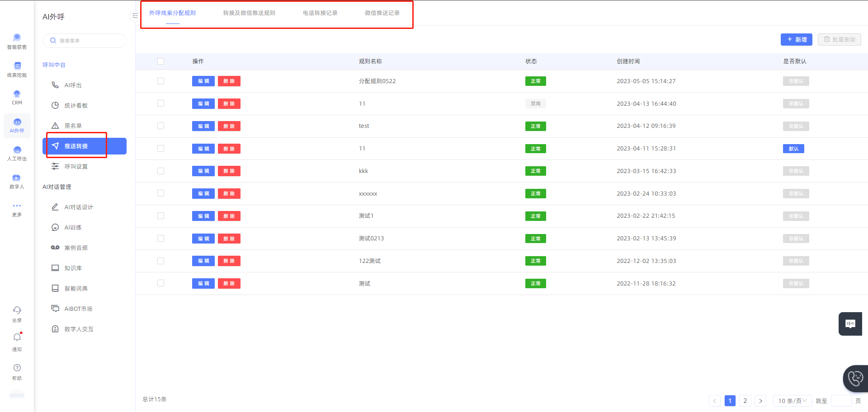This screenshot has height=412, width=868.
Task: Open the 数字人 module icon
Action: point(17,178)
